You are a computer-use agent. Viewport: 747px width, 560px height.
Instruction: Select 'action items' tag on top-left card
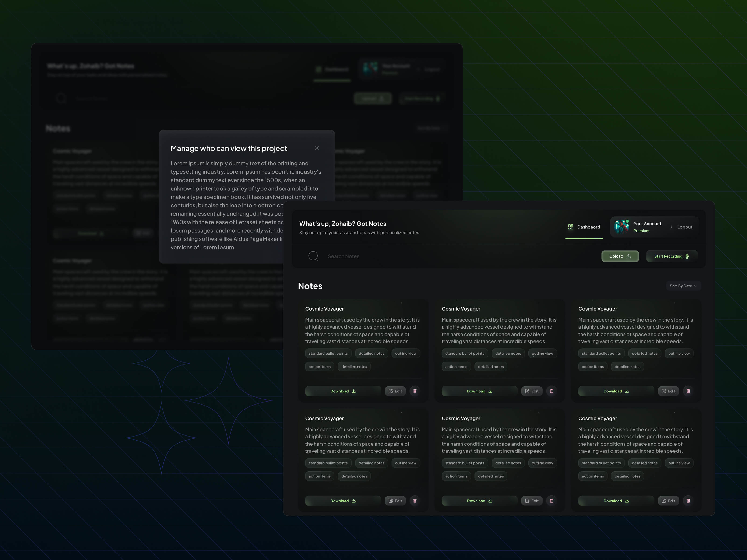tap(320, 367)
